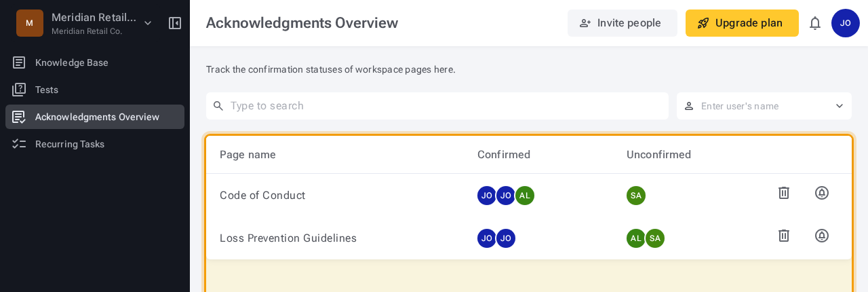Click SA avatar in Code of Conduct unconfirmed

tap(636, 196)
